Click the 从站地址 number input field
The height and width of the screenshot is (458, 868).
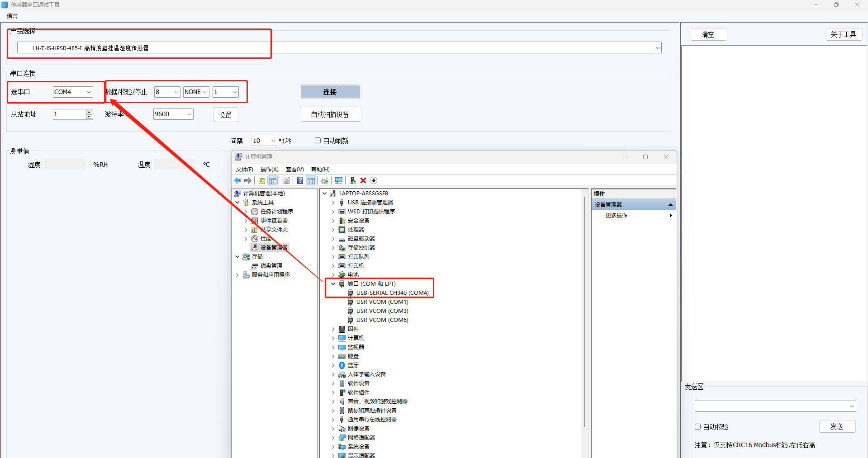[69, 114]
